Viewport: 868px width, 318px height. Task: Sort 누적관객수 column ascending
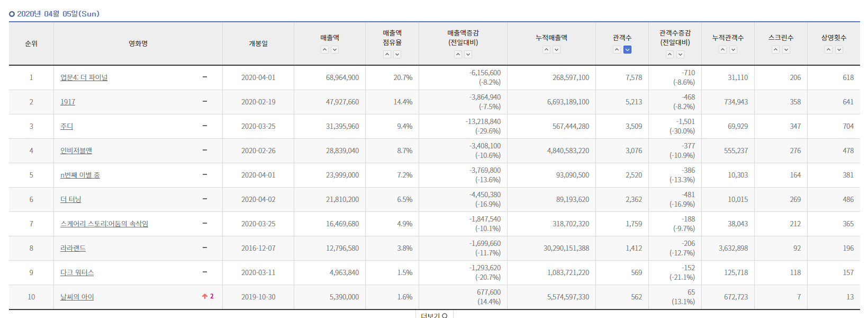pos(723,50)
